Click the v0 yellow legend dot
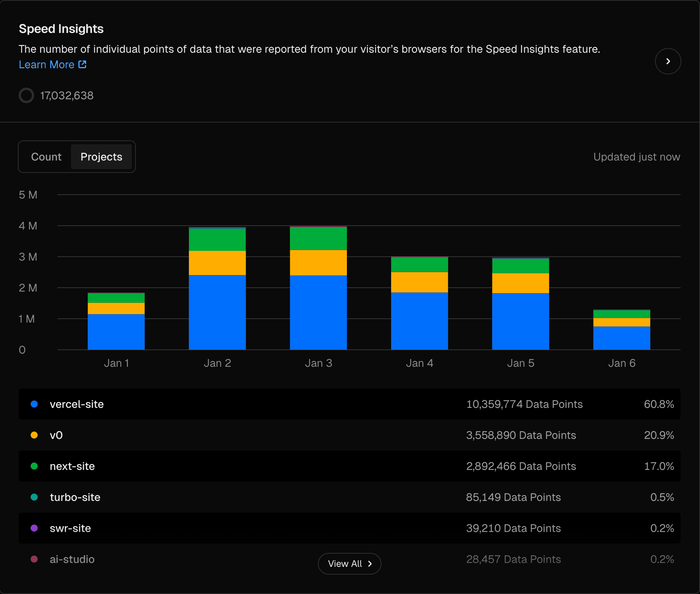Screen dimensions: 700x594 35,435
